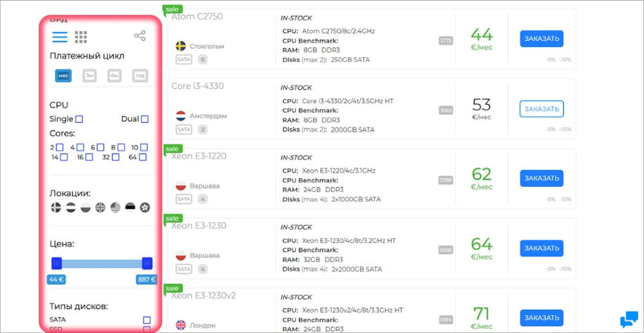Switch to list view icon
644x333 pixels.
point(59,37)
